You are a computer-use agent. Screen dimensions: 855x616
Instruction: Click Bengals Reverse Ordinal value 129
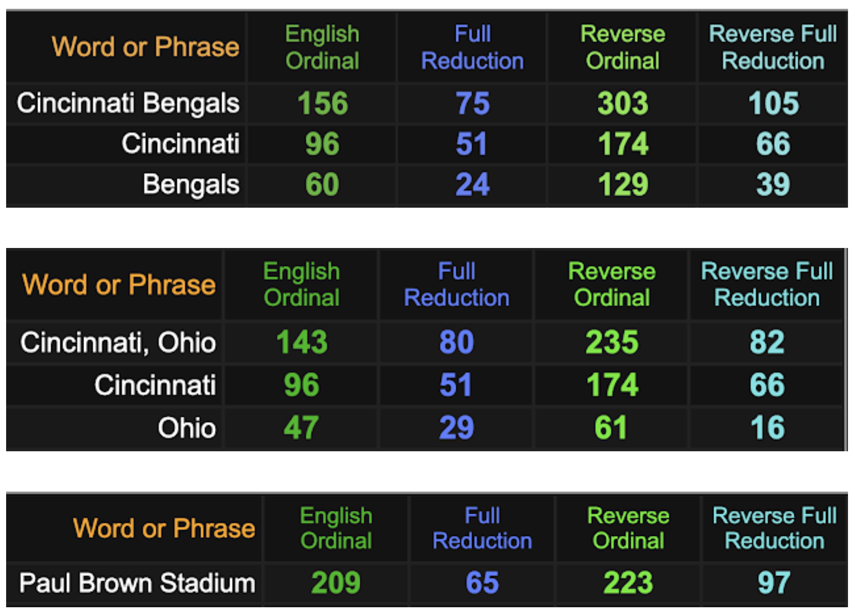[x=623, y=184]
